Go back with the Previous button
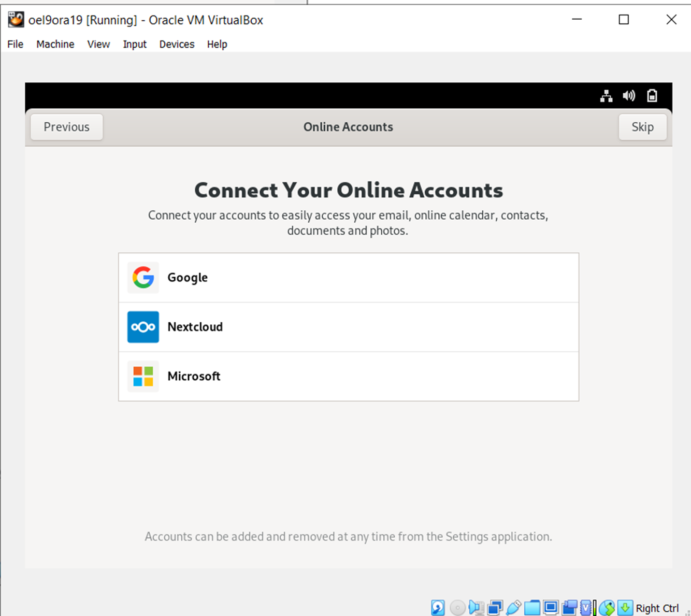Viewport: 691px width, 616px height. click(x=66, y=127)
